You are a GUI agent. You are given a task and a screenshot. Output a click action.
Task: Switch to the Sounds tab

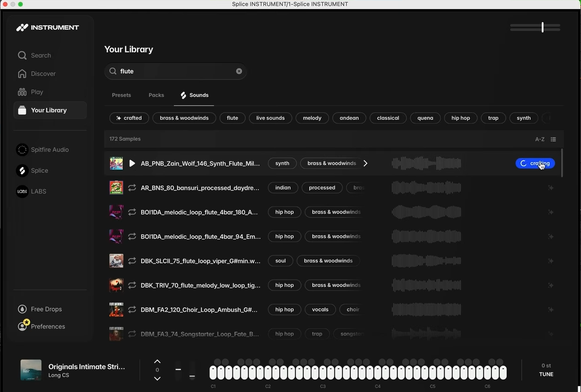[x=194, y=95]
